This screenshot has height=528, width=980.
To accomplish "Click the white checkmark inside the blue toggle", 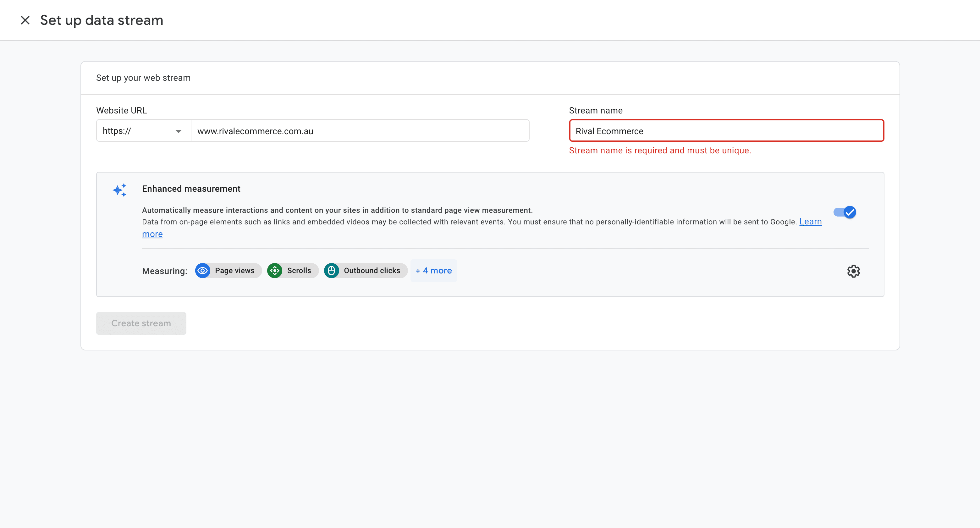I will click(850, 212).
